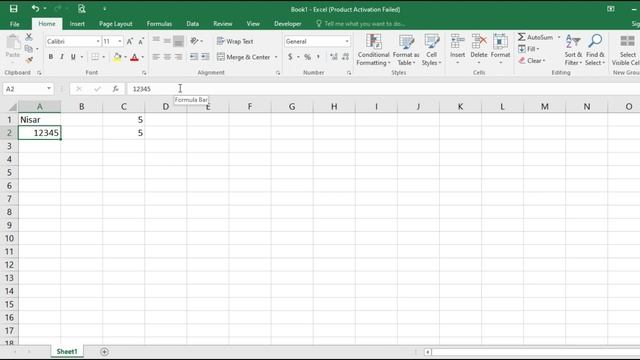Open the General number format dropdown
This screenshot has height=360, width=640.
(x=347, y=41)
